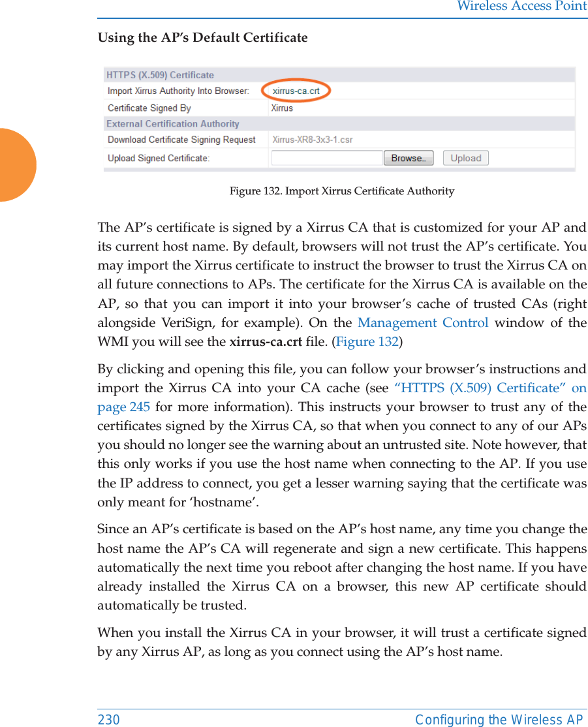Screen dimensions: 588x727
Task: Select the Certificate Signed By row
Action: [x=151, y=108]
